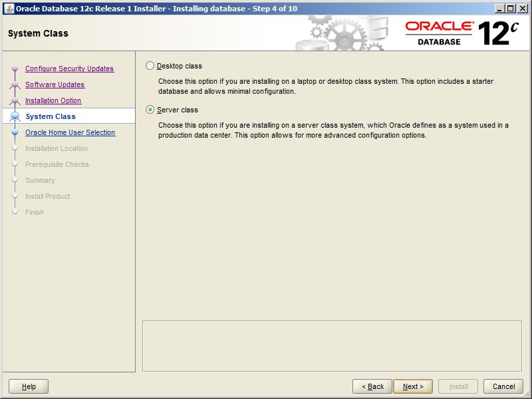Click the greyed-out Prerequisite Checks step
The height and width of the screenshot is (399, 532).
tap(57, 164)
